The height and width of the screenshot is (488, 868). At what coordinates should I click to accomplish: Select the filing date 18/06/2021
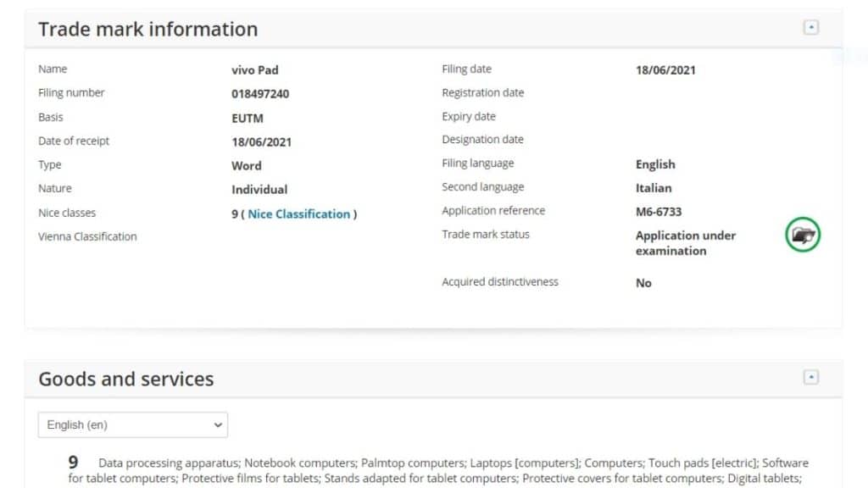coord(665,70)
